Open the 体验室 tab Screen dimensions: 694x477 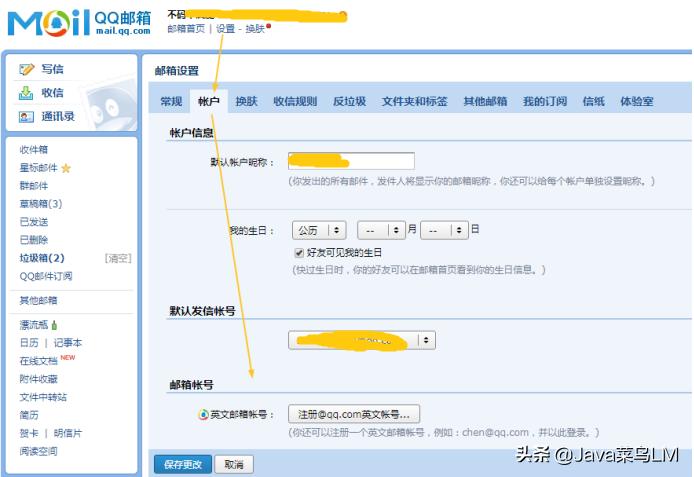637,101
